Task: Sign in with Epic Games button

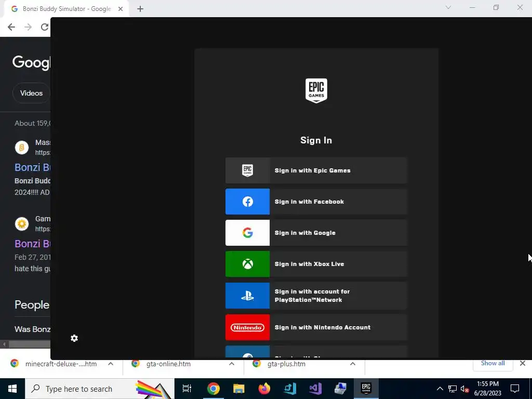Action: tap(316, 170)
